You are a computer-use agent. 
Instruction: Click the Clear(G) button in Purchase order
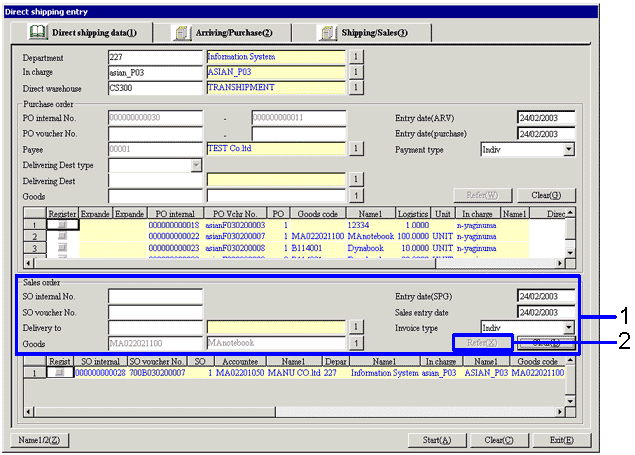tap(546, 196)
